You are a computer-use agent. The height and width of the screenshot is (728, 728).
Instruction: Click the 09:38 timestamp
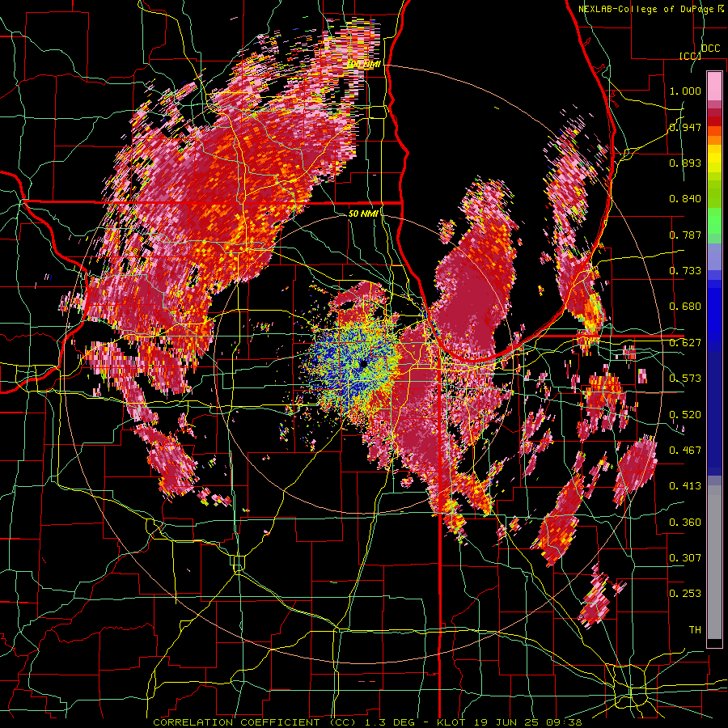click(565, 722)
